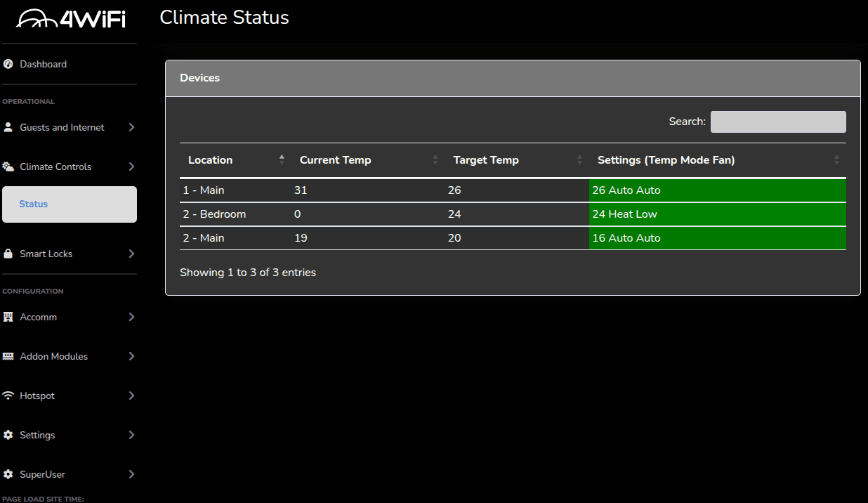Click the Accomm building icon

8,317
